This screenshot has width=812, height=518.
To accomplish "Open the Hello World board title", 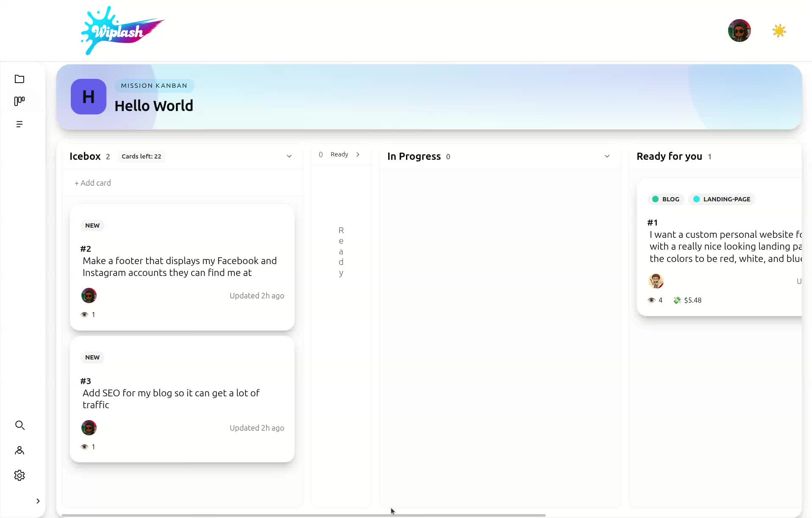I will click(x=154, y=106).
